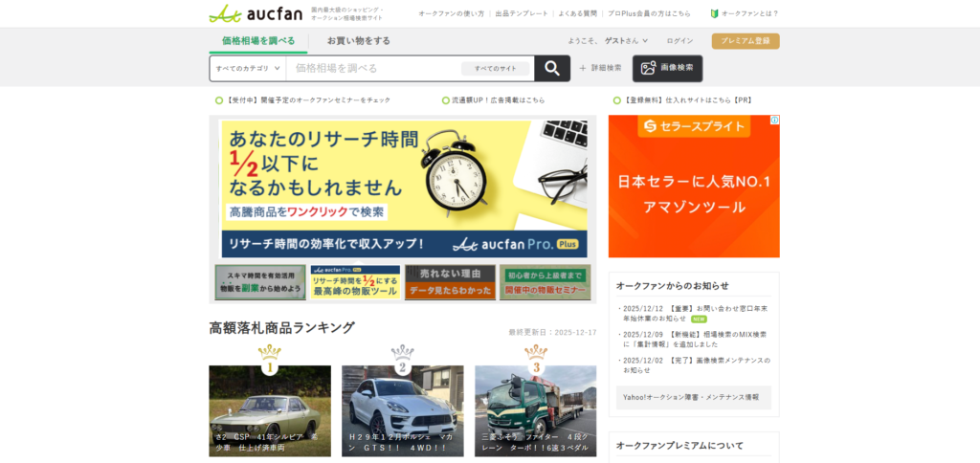Switch to the お買い物をする tab
This screenshot has width=980, height=463.
(358, 41)
